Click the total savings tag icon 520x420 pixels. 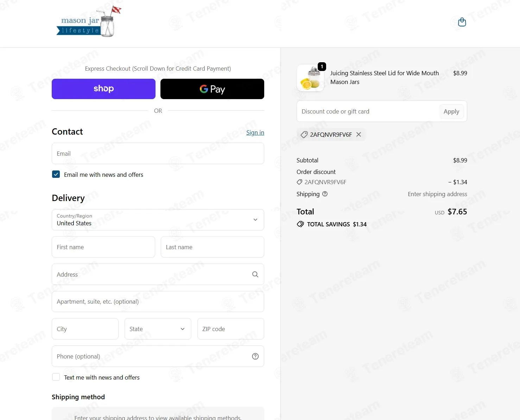tap(300, 224)
